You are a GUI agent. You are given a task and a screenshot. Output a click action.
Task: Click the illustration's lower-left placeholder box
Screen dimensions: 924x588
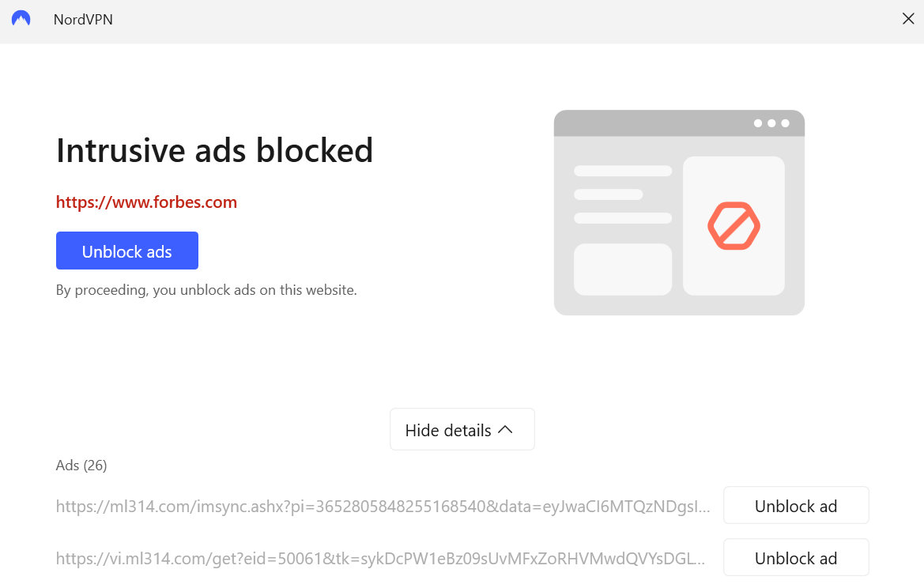[x=623, y=269]
